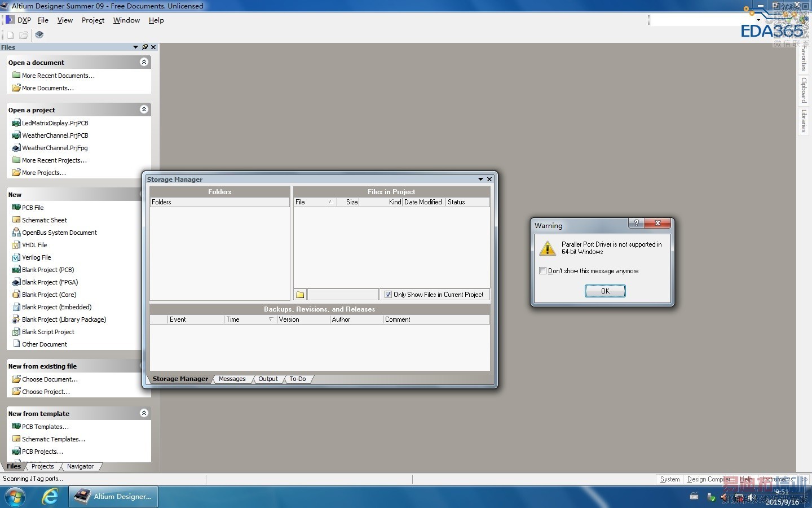Click the clock in the system tray

pos(782,497)
